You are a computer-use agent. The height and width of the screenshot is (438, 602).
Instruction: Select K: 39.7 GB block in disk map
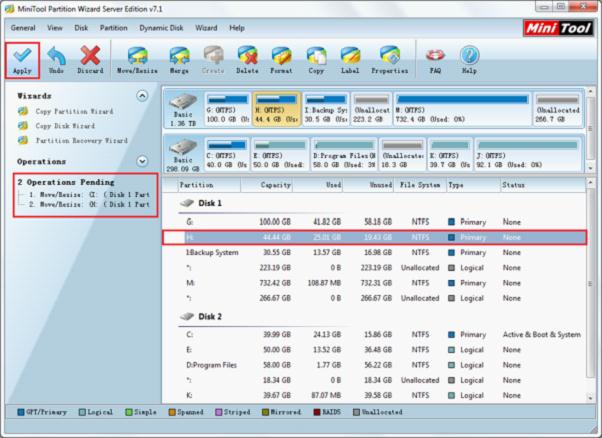(x=450, y=155)
